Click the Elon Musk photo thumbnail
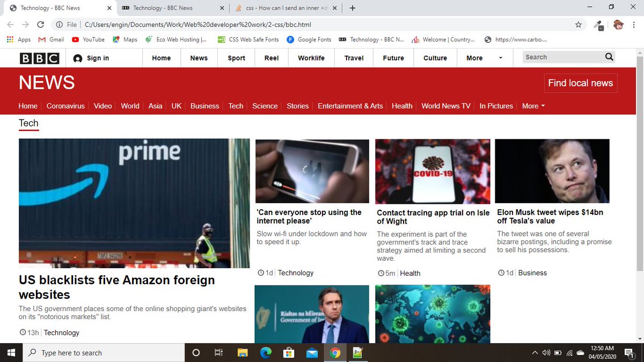 coord(552,171)
